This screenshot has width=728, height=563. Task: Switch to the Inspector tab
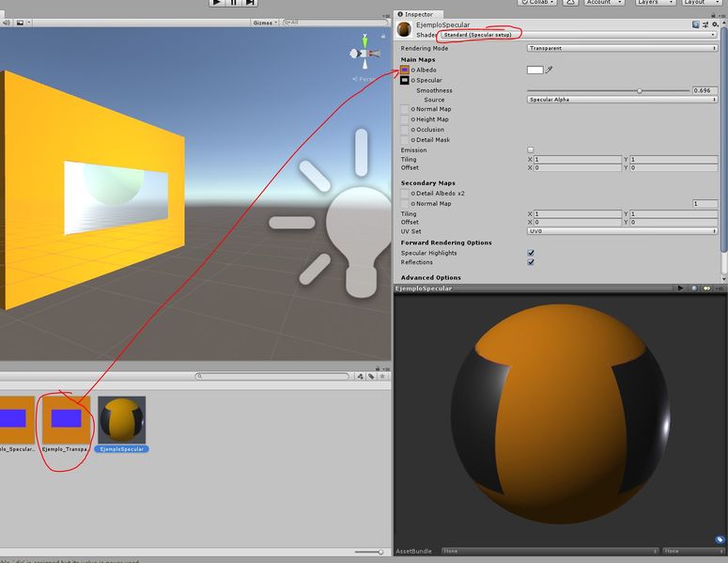[416, 14]
